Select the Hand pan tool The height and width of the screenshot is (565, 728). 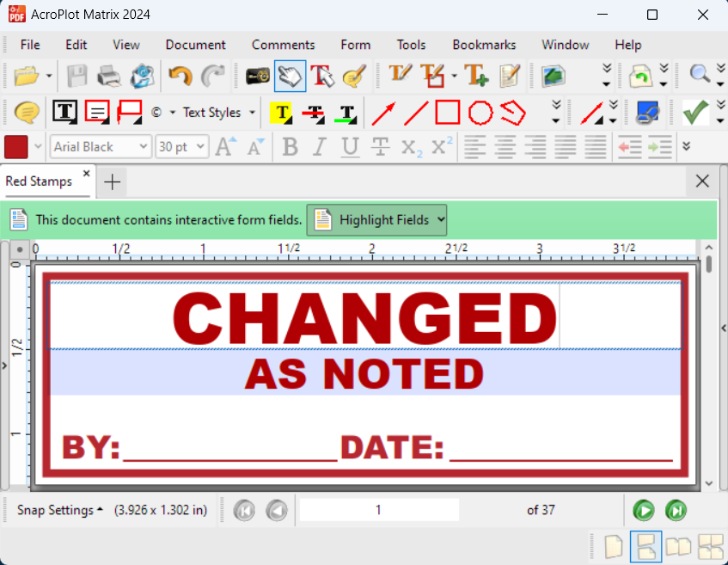pos(290,77)
